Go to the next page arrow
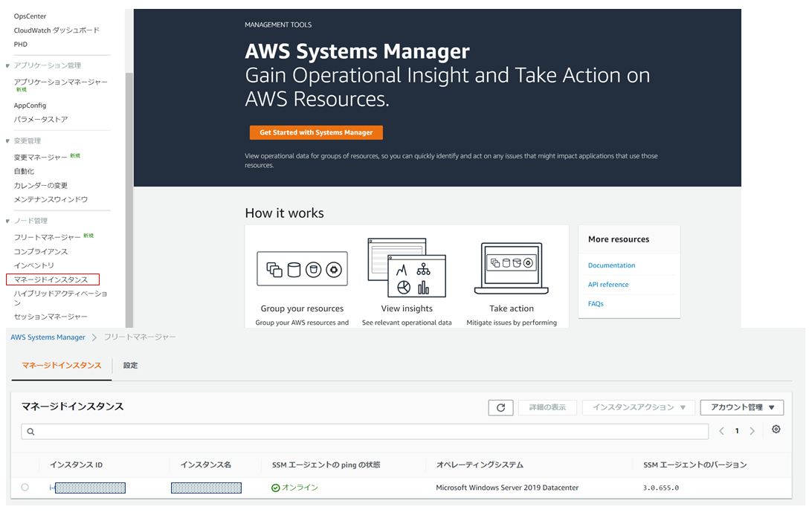 point(753,431)
